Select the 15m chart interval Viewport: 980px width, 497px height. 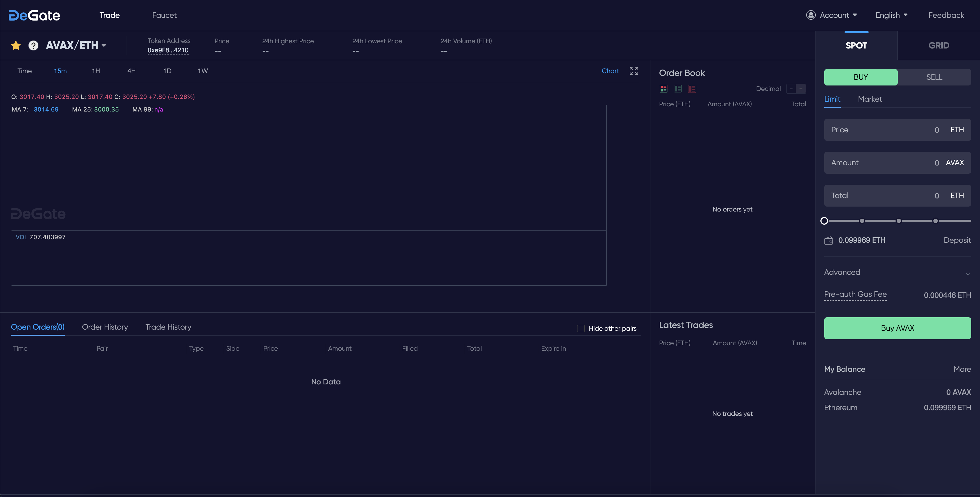coord(60,71)
